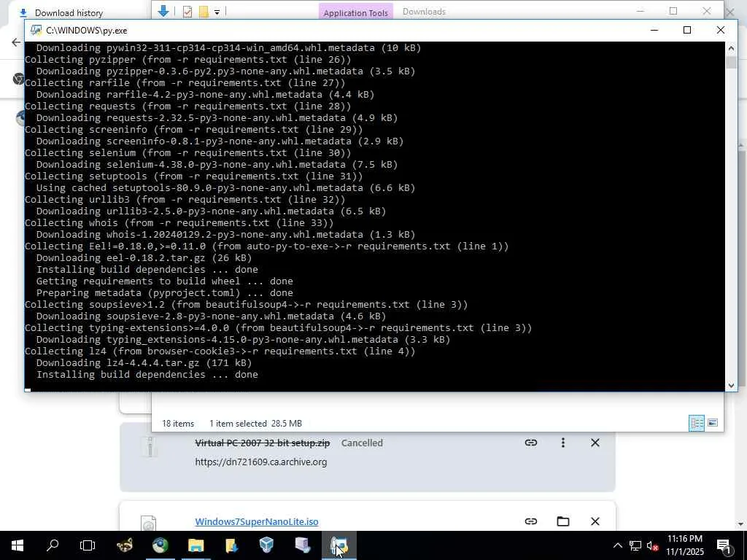
Task: Open more options for Virtual PC 2007 download
Action: (x=562, y=443)
